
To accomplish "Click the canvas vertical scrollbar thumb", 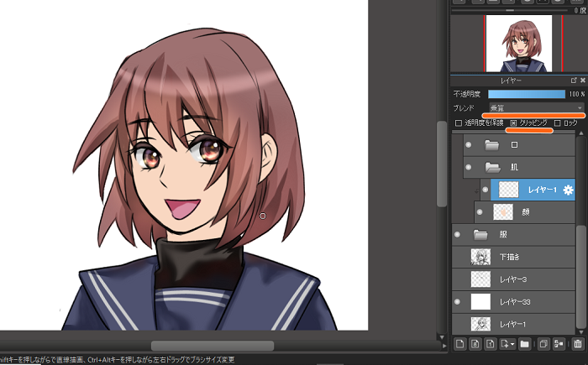I will (x=442, y=164).
